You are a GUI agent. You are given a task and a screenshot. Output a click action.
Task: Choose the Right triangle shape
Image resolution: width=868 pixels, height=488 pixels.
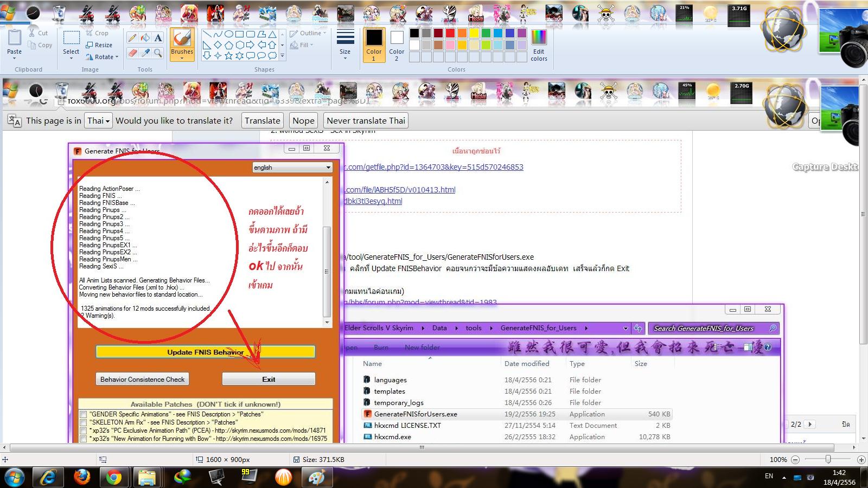pos(207,44)
